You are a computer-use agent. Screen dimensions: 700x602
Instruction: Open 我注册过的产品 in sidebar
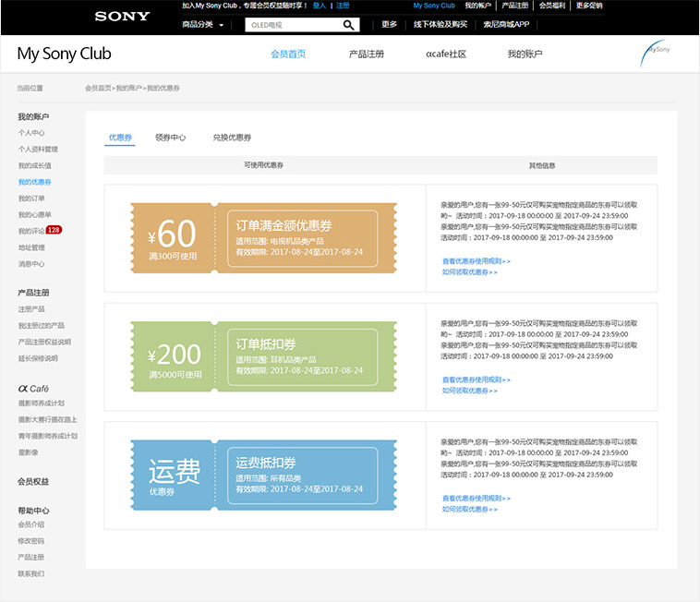tap(41, 325)
